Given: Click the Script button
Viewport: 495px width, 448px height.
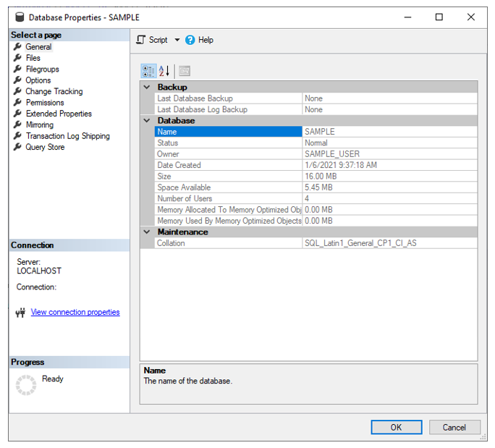Looking at the screenshot, I should pyautogui.click(x=158, y=40).
